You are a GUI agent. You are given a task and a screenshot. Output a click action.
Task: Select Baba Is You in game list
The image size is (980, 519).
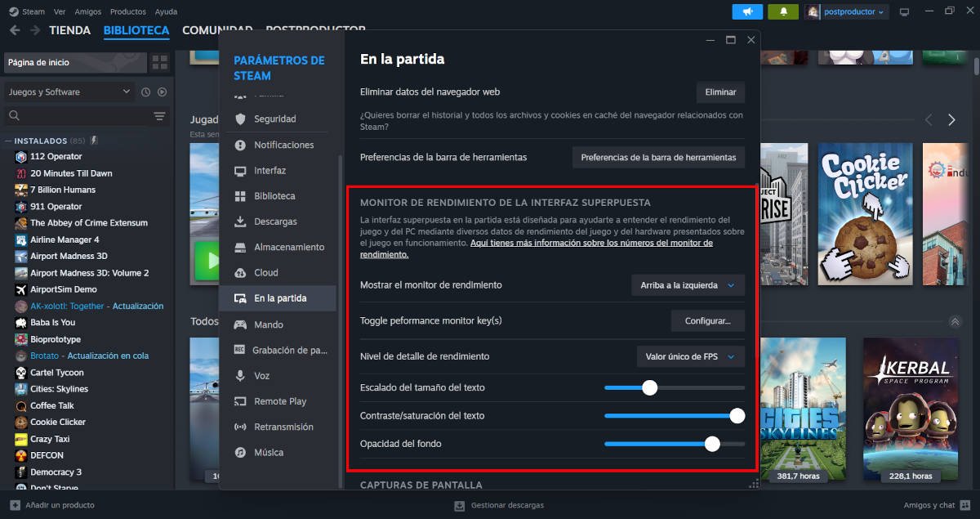pyautogui.click(x=52, y=322)
